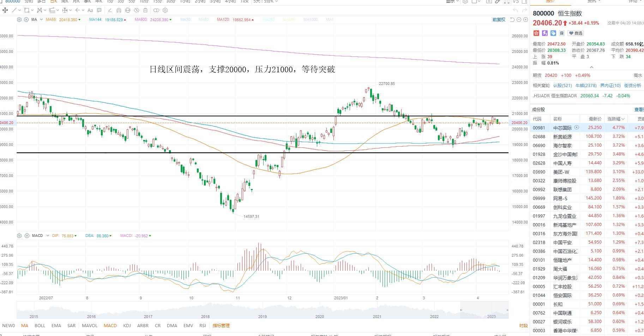The width and height of the screenshot is (644, 336).
Task: Open MA indicator settings gear
Action: pos(19,19)
